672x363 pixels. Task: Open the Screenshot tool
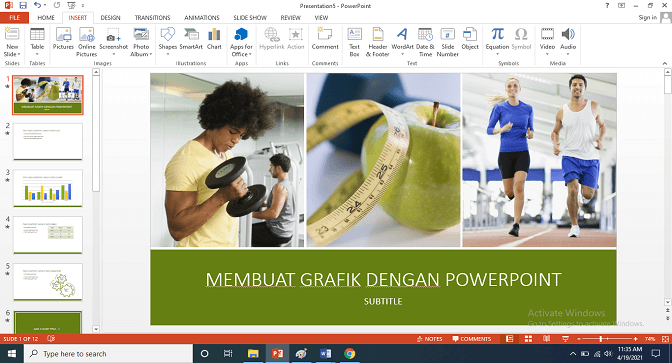click(114, 42)
